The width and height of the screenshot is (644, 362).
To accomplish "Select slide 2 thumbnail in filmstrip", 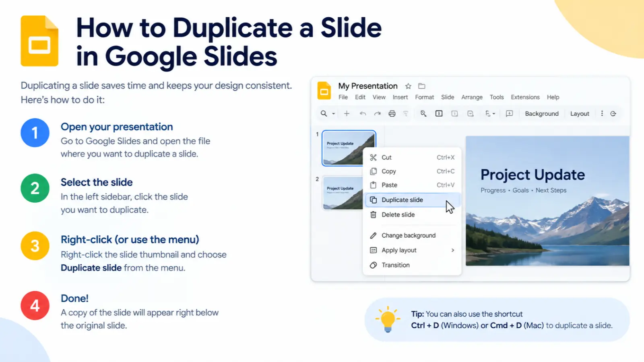I will pos(343,193).
